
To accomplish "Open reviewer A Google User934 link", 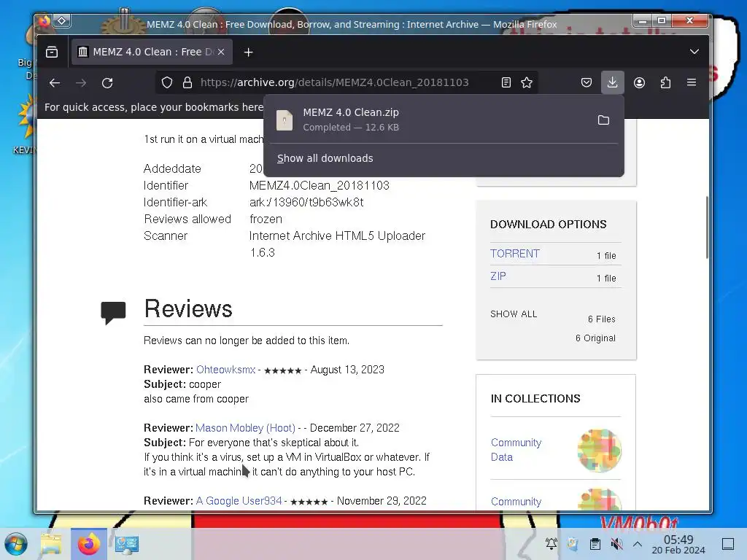I will click(239, 500).
